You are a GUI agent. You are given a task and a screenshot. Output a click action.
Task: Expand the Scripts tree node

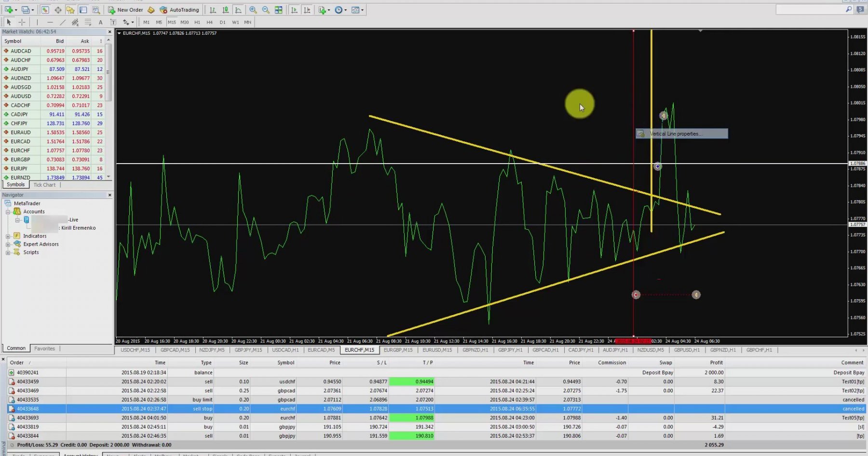(x=8, y=253)
